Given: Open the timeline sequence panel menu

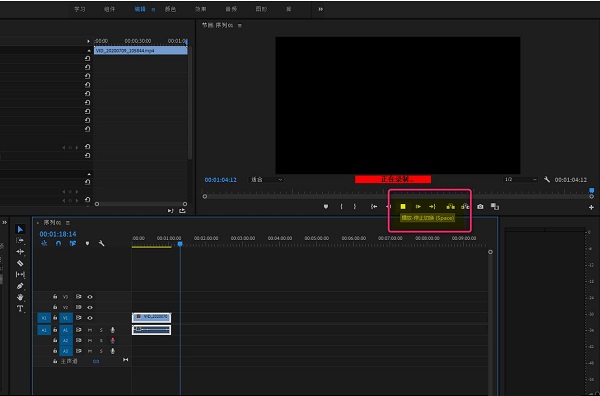Looking at the screenshot, I should click(x=68, y=222).
